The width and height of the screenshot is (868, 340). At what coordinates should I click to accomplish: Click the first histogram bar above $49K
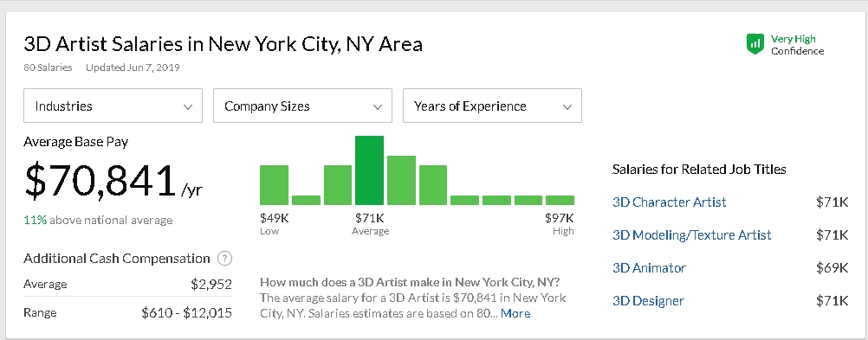(274, 185)
